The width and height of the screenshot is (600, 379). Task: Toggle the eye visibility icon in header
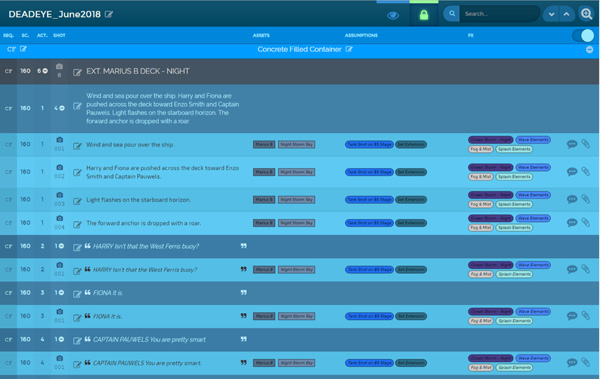click(x=393, y=15)
